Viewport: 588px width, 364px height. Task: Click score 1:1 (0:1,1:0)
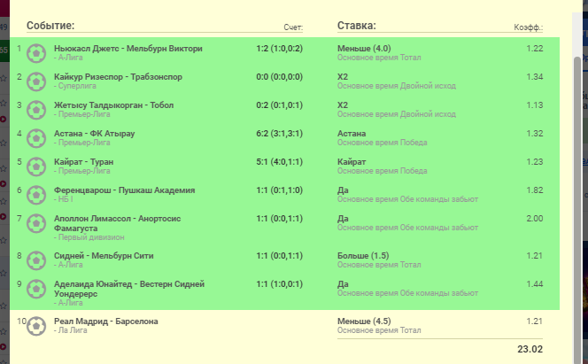click(279, 190)
